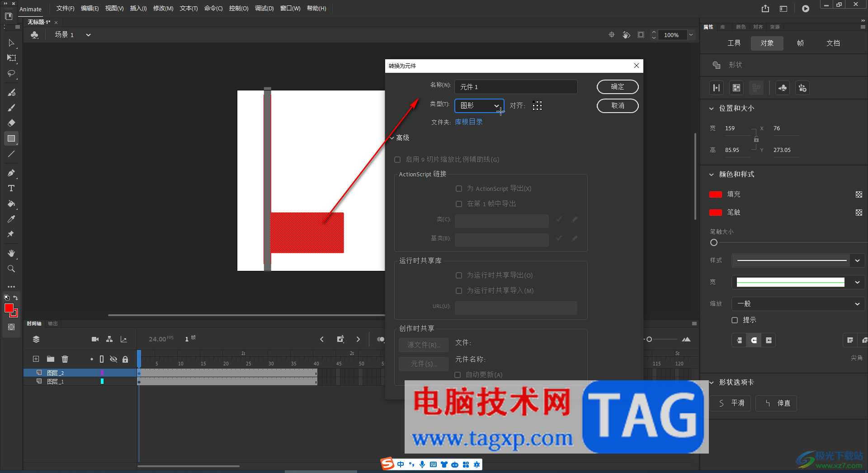The width and height of the screenshot is (868, 473).
Task: Delete layer using trash icon
Action: (65, 359)
